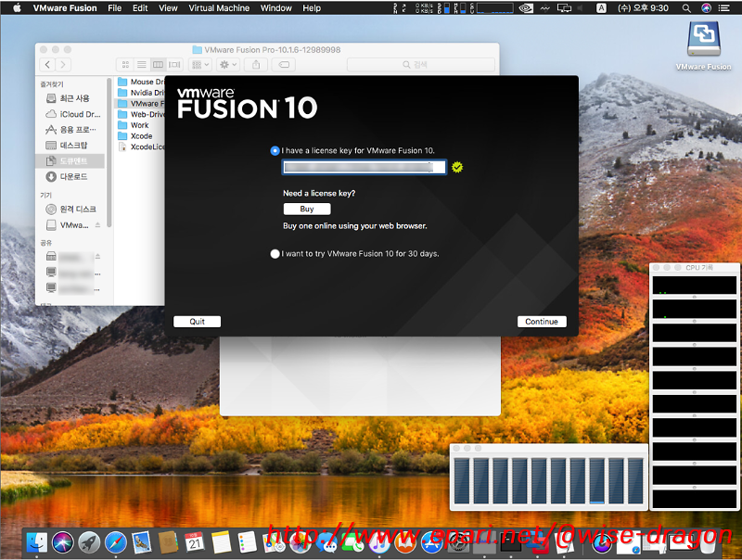
Task: Open the VMware Fusion application menu
Action: [65, 8]
